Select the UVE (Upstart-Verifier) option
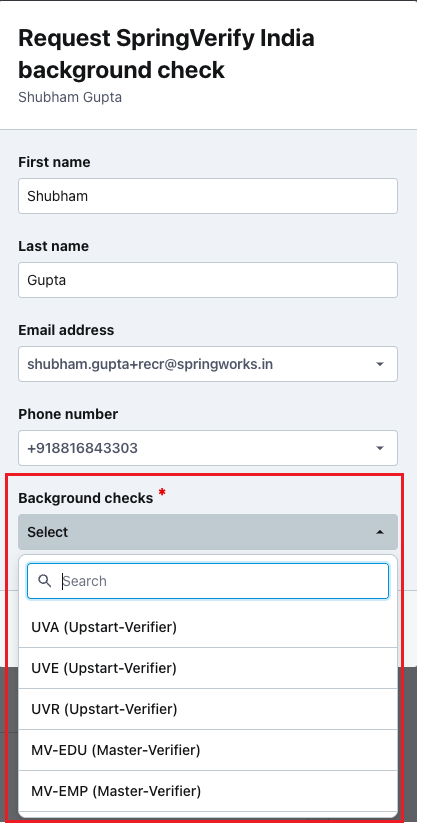The image size is (426, 826). (208, 668)
